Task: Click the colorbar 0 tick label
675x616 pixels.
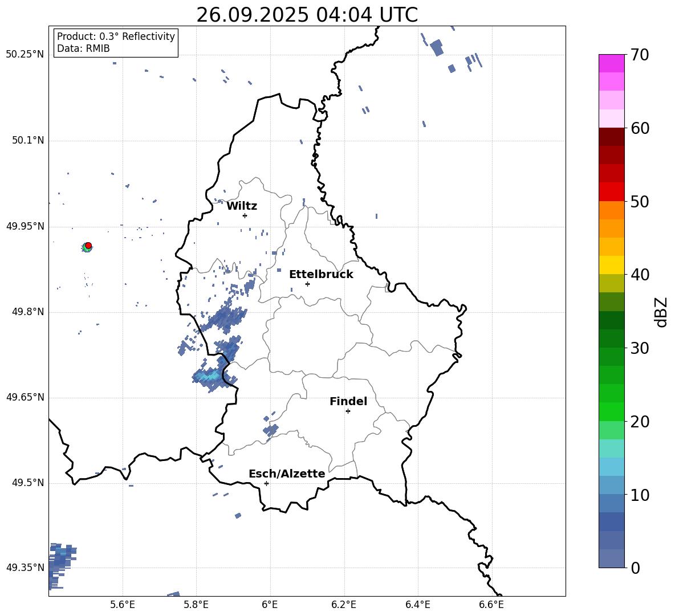Action: (x=635, y=568)
